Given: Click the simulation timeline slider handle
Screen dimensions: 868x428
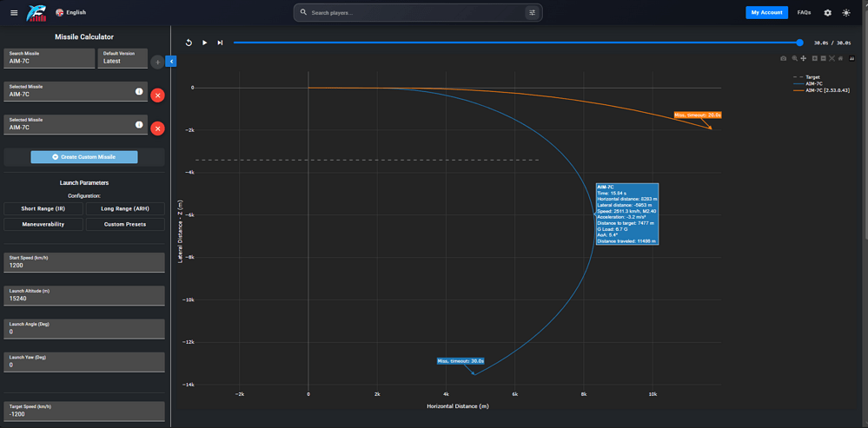Looking at the screenshot, I should [799, 43].
